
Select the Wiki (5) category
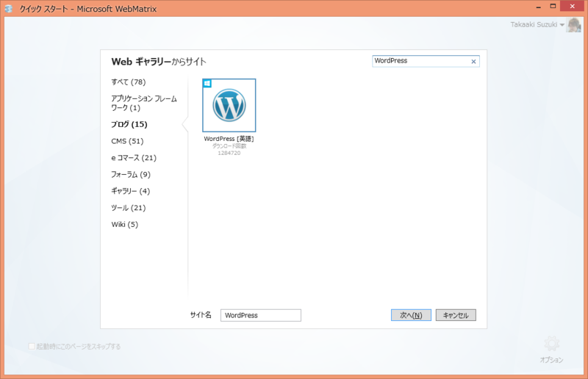pyautogui.click(x=125, y=225)
